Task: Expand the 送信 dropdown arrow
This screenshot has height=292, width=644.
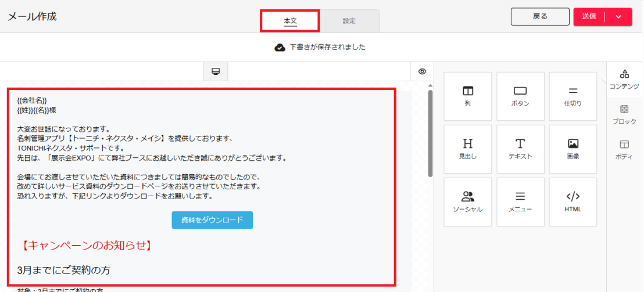Action: [619, 17]
